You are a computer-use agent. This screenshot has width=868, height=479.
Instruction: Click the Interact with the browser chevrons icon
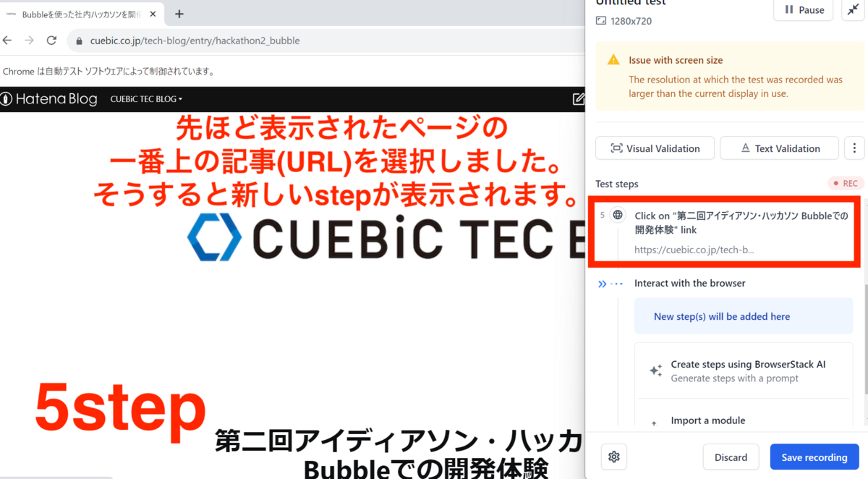[603, 284]
